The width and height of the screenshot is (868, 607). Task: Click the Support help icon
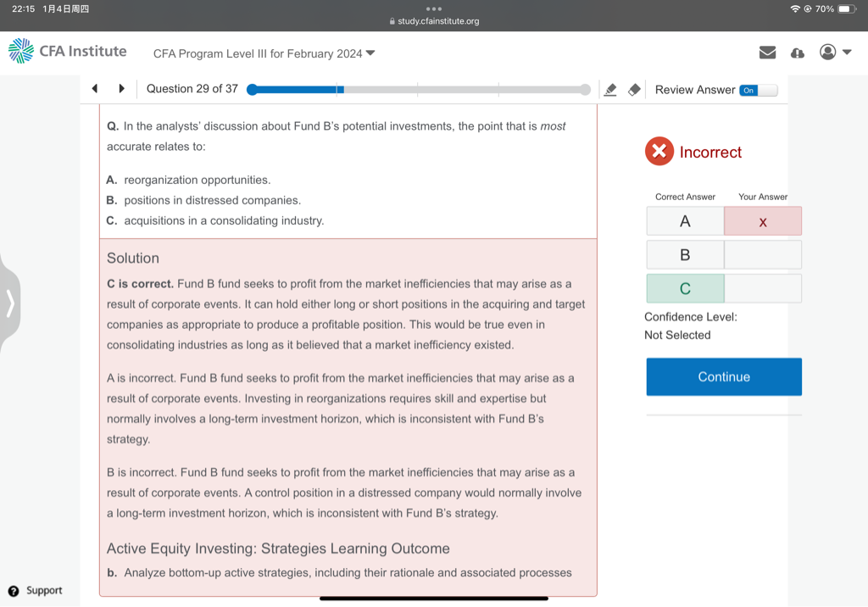click(14, 591)
